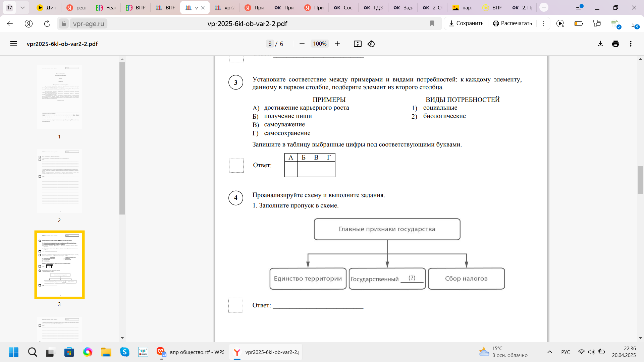Click the zoom in plus button
The image size is (644, 362).
click(x=337, y=44)
